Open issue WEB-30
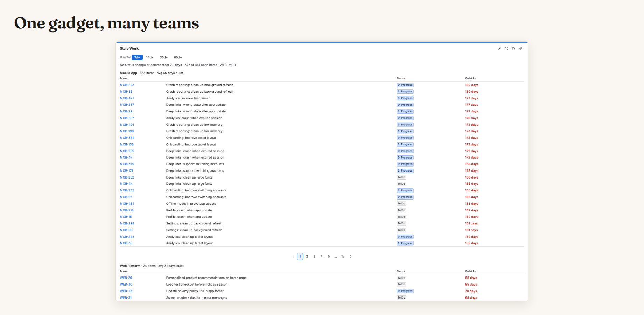Viewport: 644px width, 315px height. coord(126,285)
